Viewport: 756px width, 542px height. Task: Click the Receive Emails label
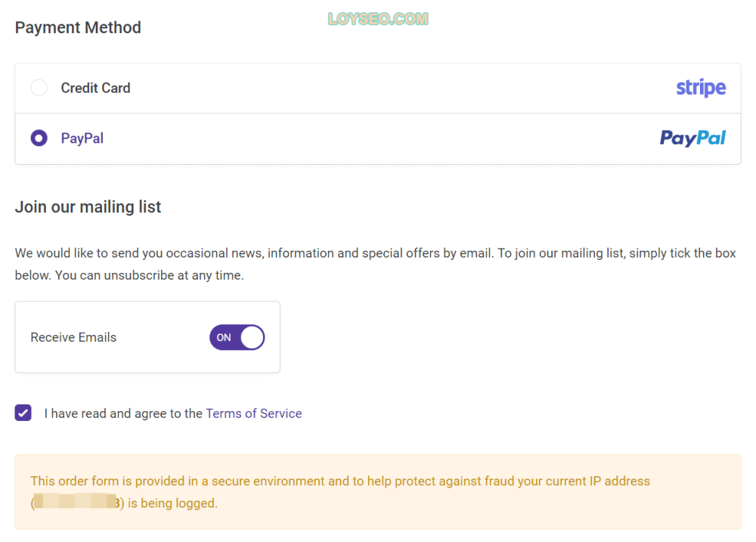point(73,337)
